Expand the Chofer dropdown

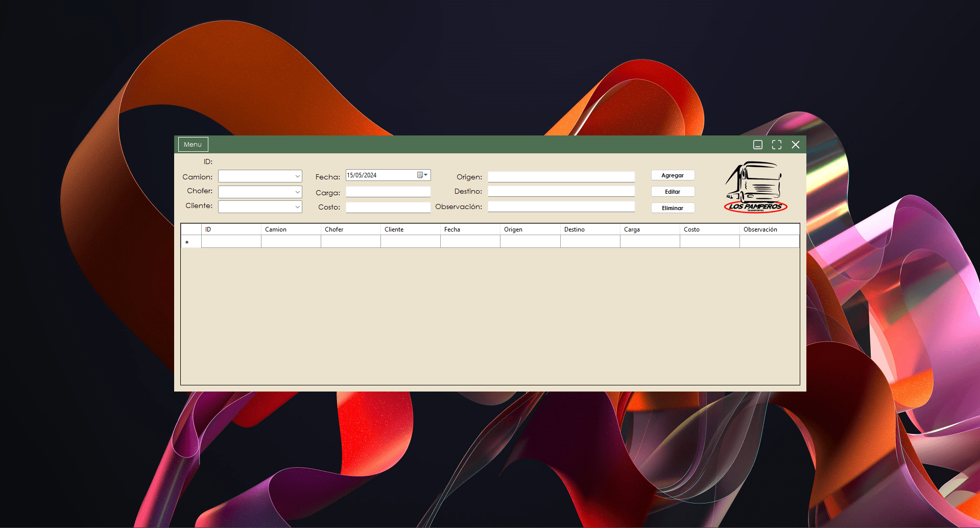(x=297, y=192)
